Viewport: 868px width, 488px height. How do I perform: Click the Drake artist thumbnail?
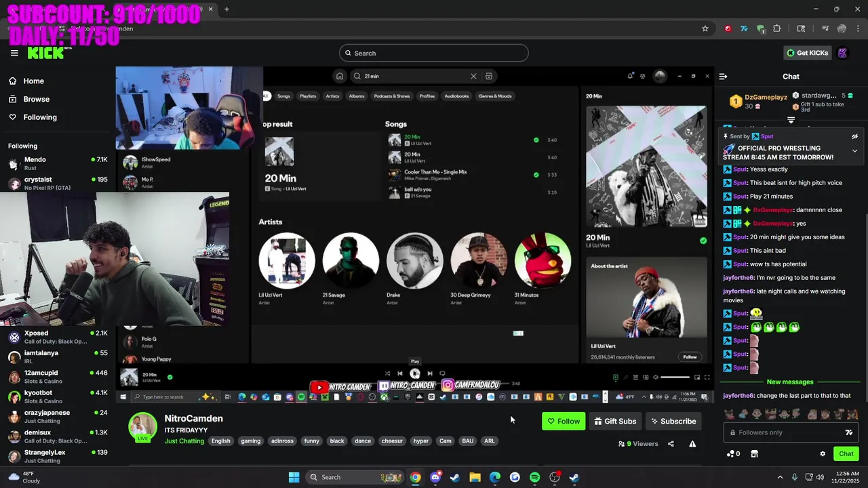point(414,261)
